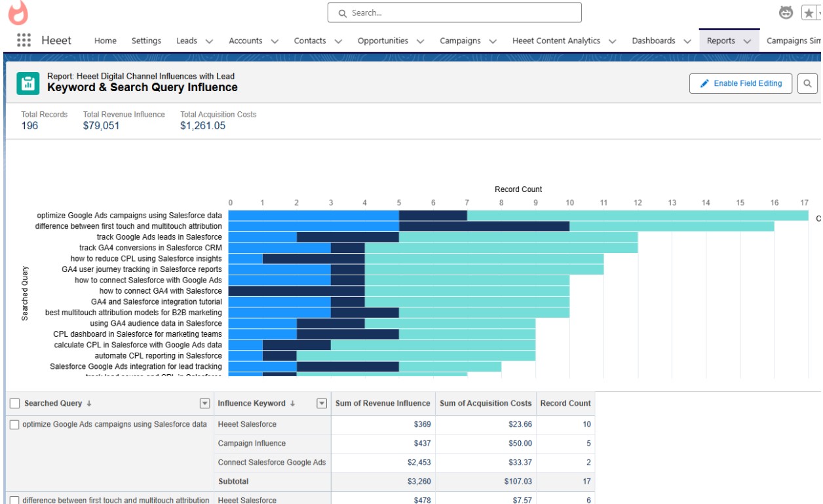
Task: Click the Heeet flame logo icon
Action: click(18, 13)
